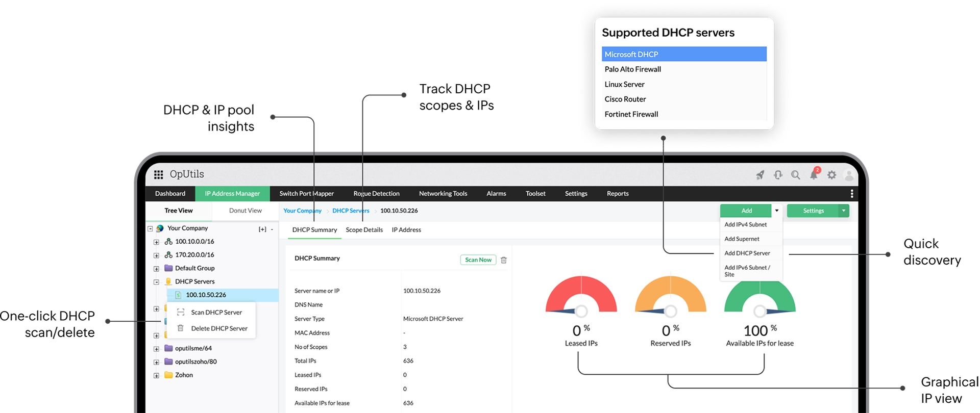The image size is (980, 413).
Task: Click the server icon of 100.10.50.226
Action: tap(178, 295)
